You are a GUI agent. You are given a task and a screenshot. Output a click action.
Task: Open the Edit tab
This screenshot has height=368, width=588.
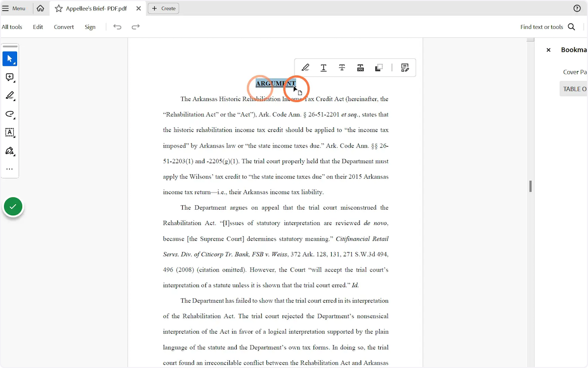coord(38,27)
